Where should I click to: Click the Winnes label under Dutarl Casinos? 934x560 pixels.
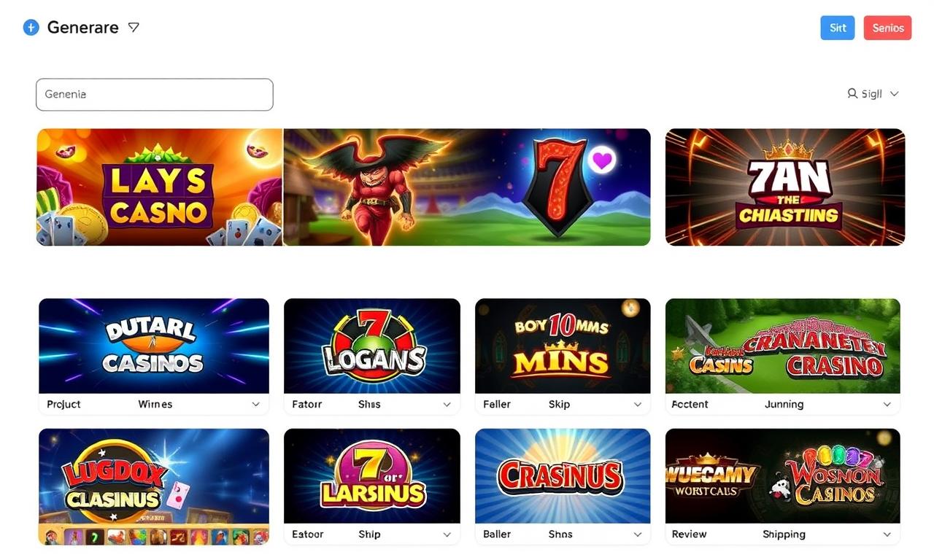155,404
